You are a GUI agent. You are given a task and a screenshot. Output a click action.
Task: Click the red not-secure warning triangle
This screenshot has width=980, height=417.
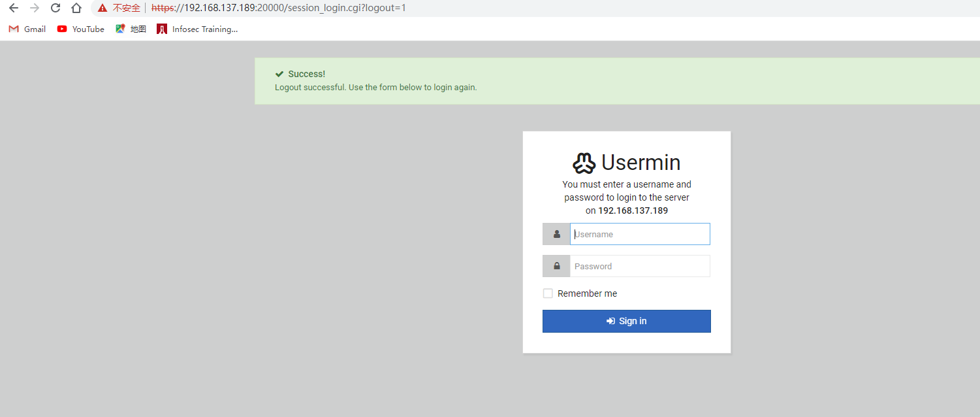click(x=103, y=8)
